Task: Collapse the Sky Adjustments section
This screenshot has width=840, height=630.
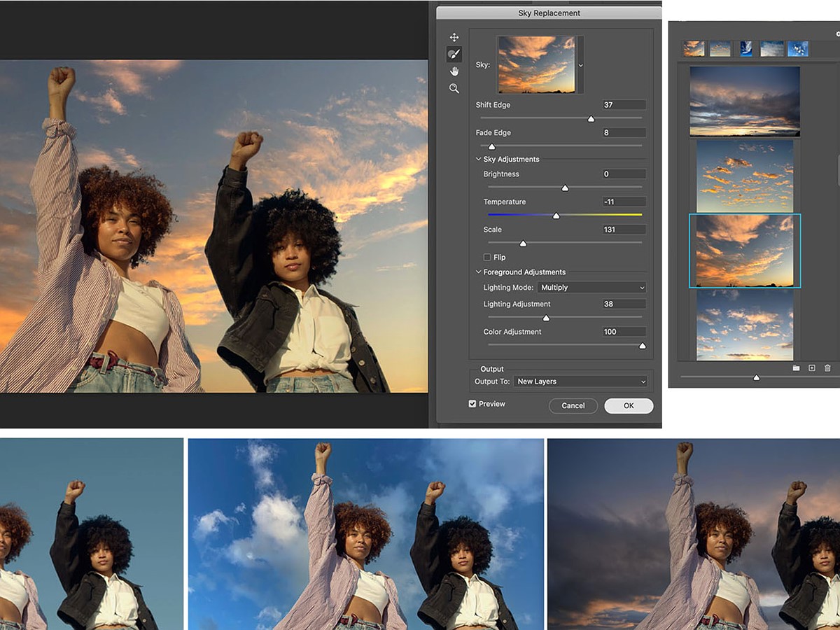Action: pyautogui.click(x=479, y=160)
